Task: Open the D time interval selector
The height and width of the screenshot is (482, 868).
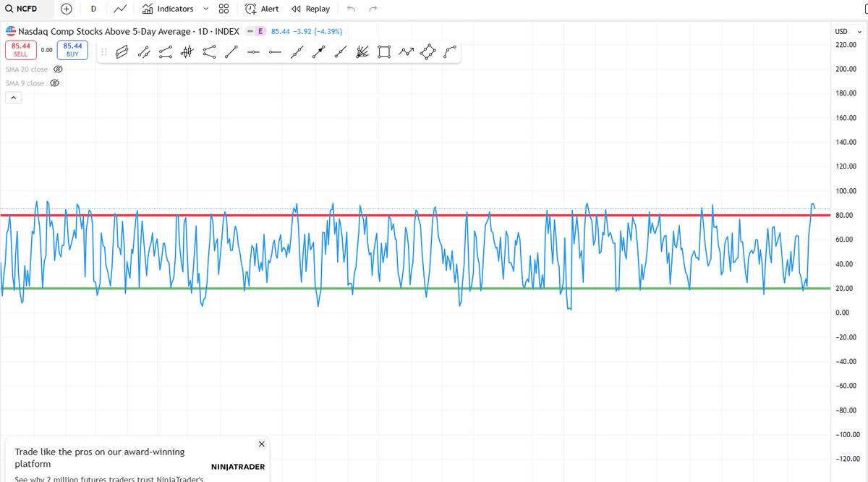Action: coord(93,9)
